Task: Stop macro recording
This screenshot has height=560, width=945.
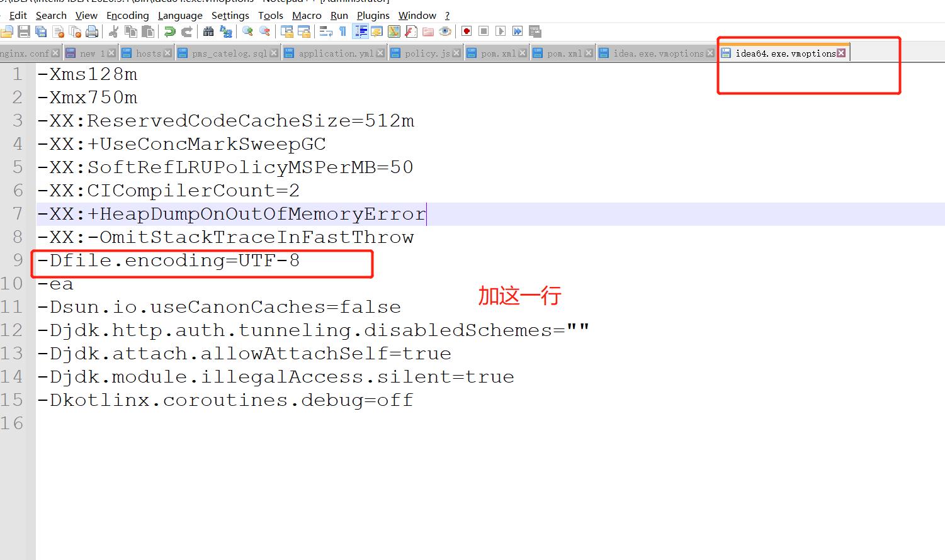Action: (484, 31)
